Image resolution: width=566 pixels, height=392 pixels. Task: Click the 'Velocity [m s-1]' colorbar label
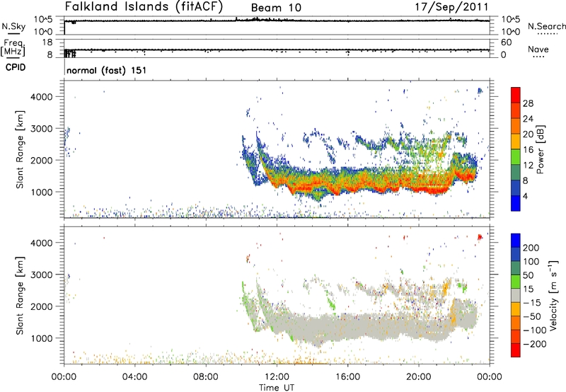pyautogui.click(x=553, y=295)
